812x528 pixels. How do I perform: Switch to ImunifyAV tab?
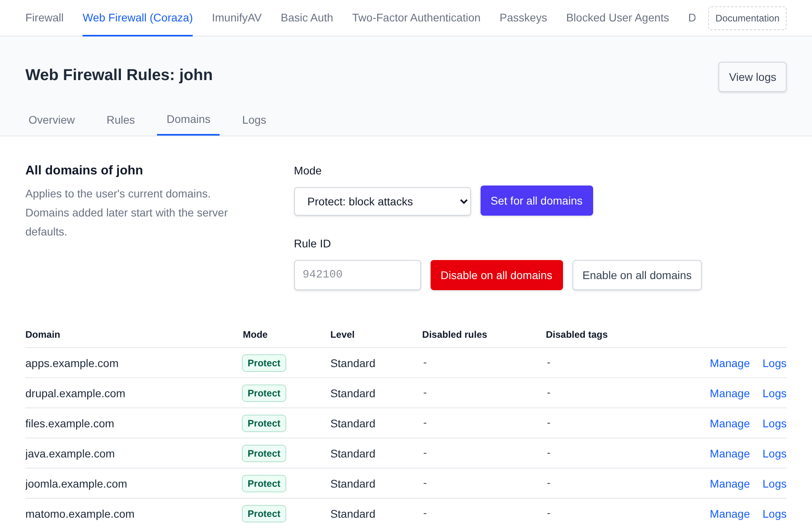(237, 18)
